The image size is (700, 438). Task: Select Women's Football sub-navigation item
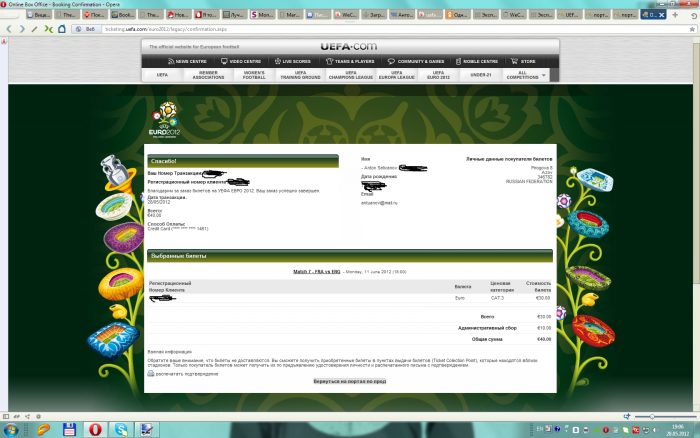pyautogui.click(x=254, y=75)
